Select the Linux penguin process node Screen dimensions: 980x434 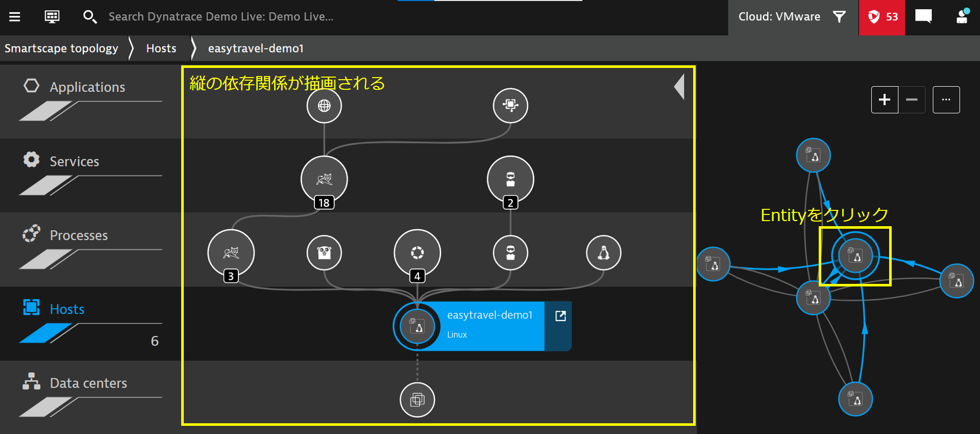(x=604, y=253)
